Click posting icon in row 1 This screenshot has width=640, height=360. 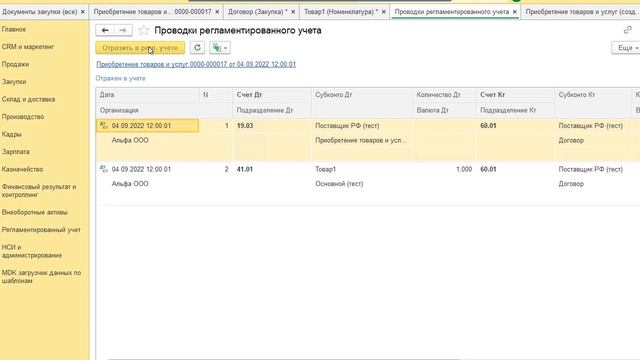[x=104, y=125]
